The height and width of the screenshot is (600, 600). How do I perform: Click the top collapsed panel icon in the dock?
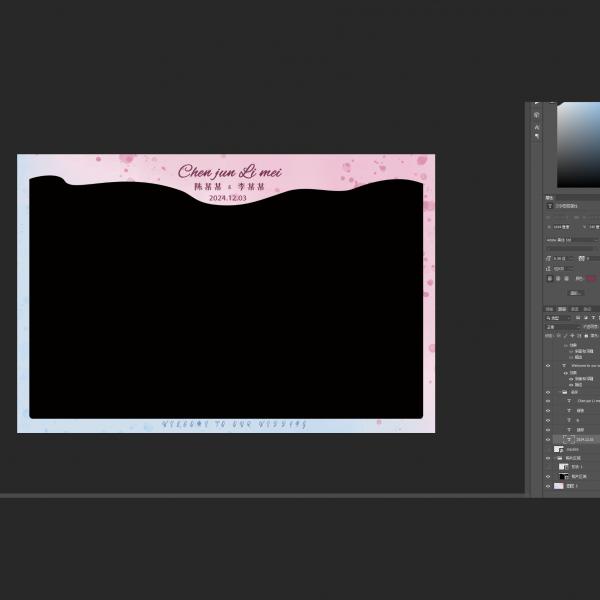click(536, 115)
